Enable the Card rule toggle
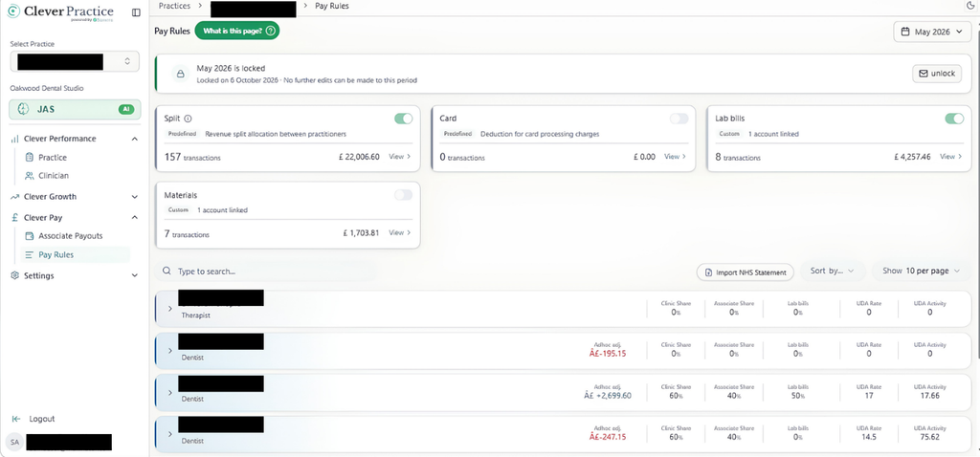The width and height of the screenshot is (980, 457). (679, 119)
